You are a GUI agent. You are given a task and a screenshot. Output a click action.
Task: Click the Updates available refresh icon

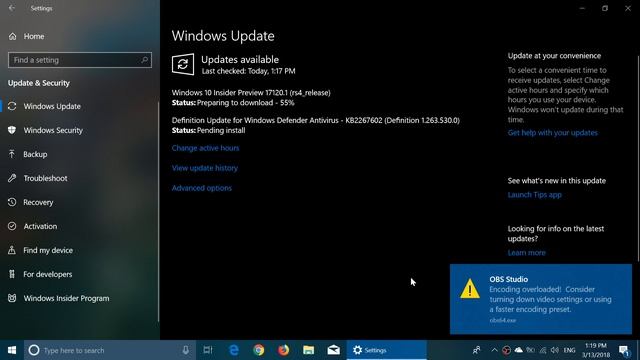[x=183, y=64]
